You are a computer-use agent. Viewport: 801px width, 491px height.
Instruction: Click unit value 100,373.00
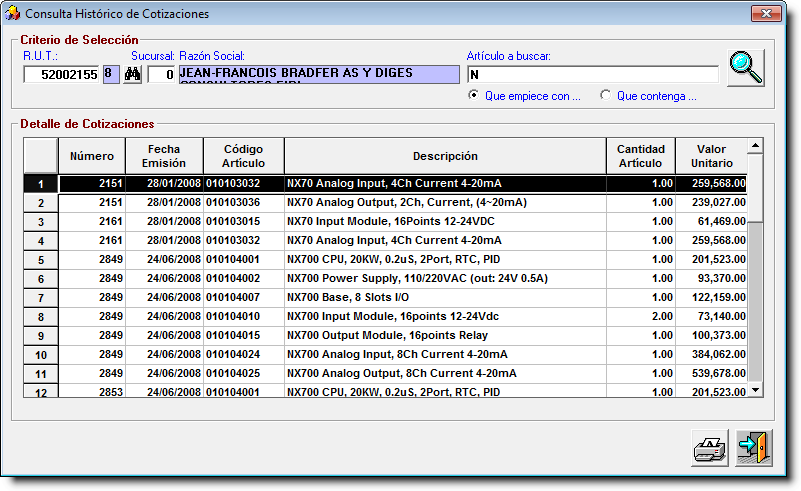[x=719, y=335]
